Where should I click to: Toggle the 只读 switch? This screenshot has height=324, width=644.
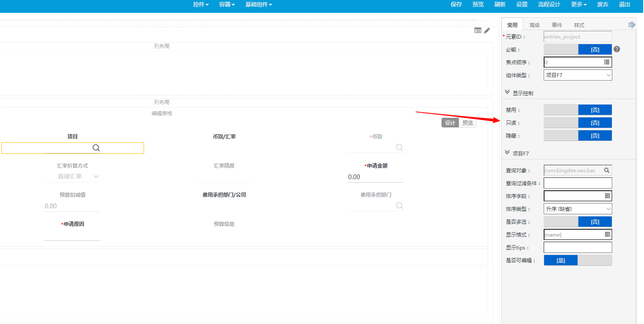coord(578,123)
